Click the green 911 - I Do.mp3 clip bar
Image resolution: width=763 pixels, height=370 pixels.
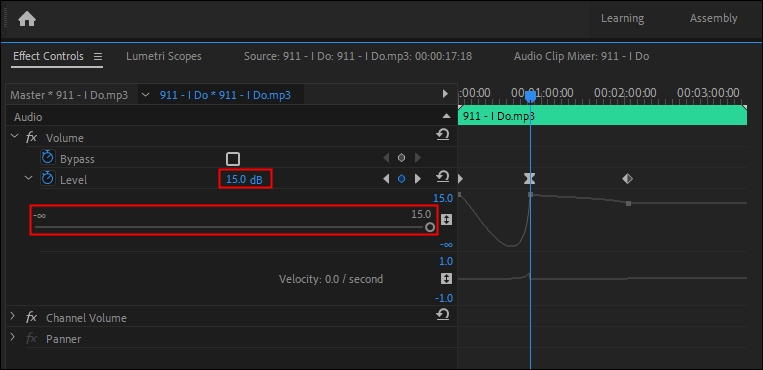(602, 116)
